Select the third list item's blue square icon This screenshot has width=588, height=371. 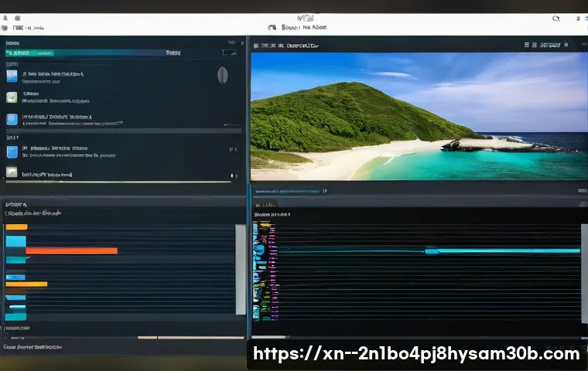click(12, 120)
